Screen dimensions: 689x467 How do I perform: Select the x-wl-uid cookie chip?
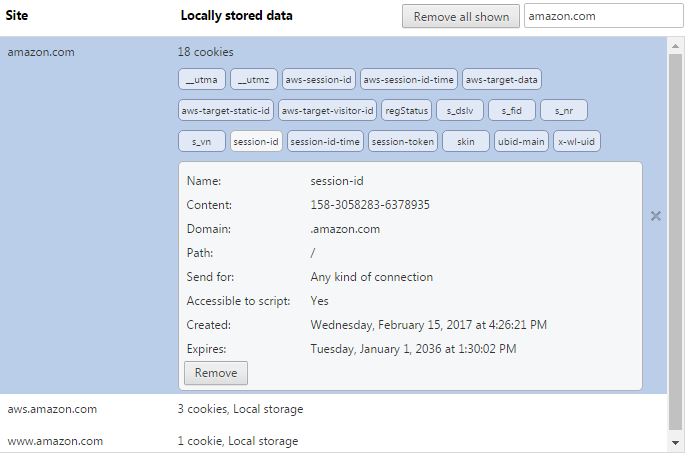coord(577,141)
